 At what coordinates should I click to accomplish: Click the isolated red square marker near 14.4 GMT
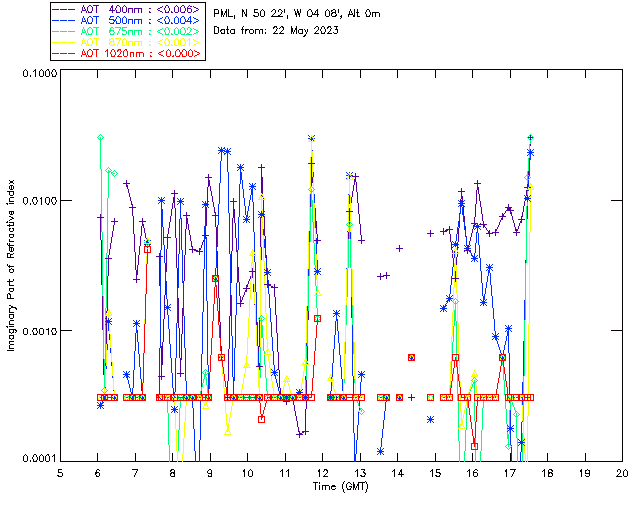(411, 357)
